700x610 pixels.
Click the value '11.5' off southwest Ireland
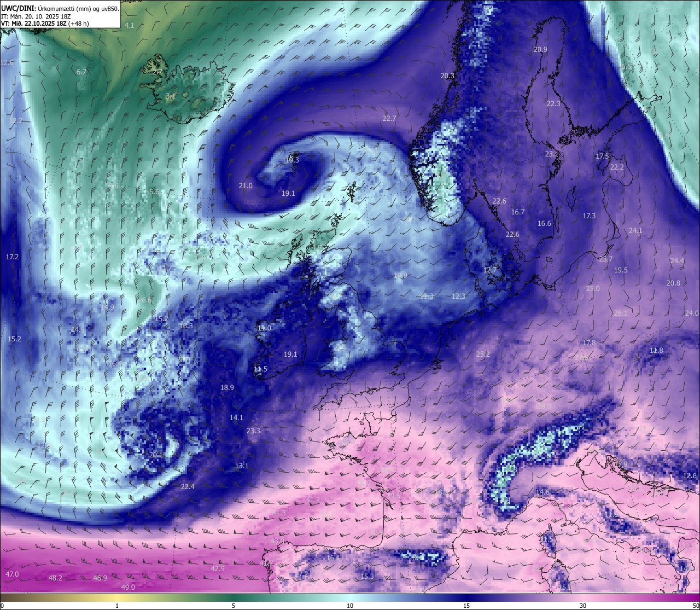(x=260, y=369)
